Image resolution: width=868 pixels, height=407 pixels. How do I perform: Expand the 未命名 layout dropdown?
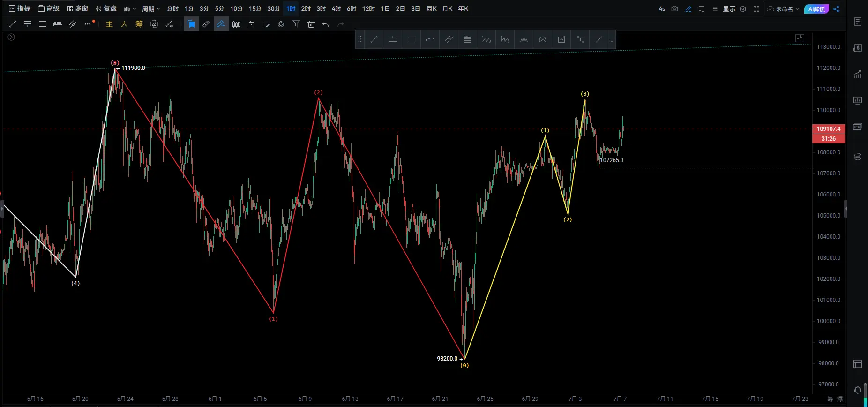tap(783, 9)
